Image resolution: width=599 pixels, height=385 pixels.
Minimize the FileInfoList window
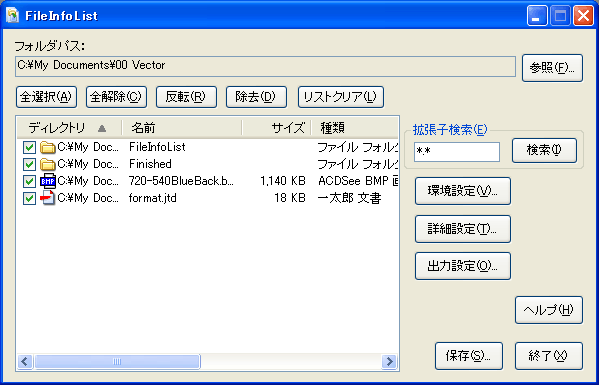pyautogui.click(x=537, y=16)
